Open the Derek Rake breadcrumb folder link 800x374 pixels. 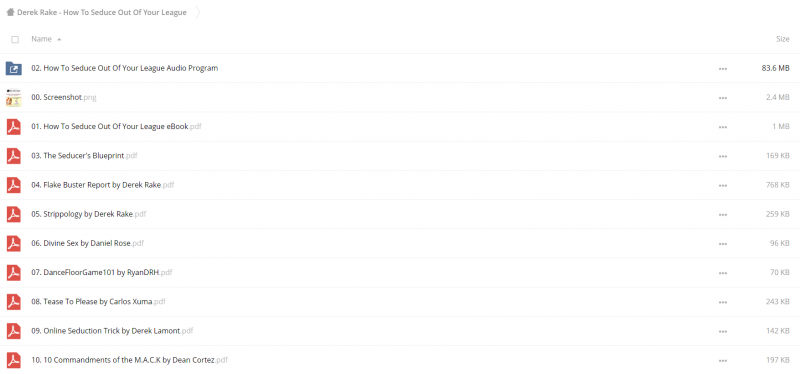[x=102, y=12]
